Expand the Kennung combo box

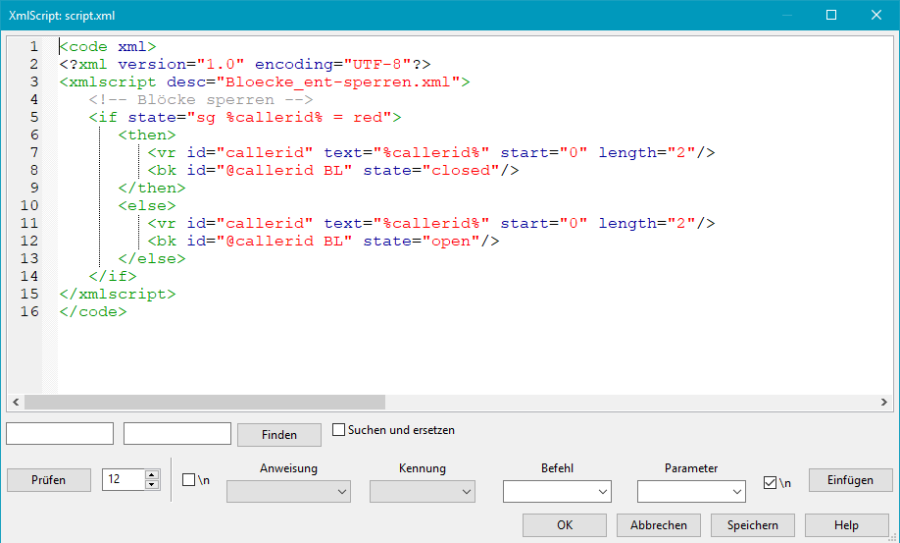422,491
